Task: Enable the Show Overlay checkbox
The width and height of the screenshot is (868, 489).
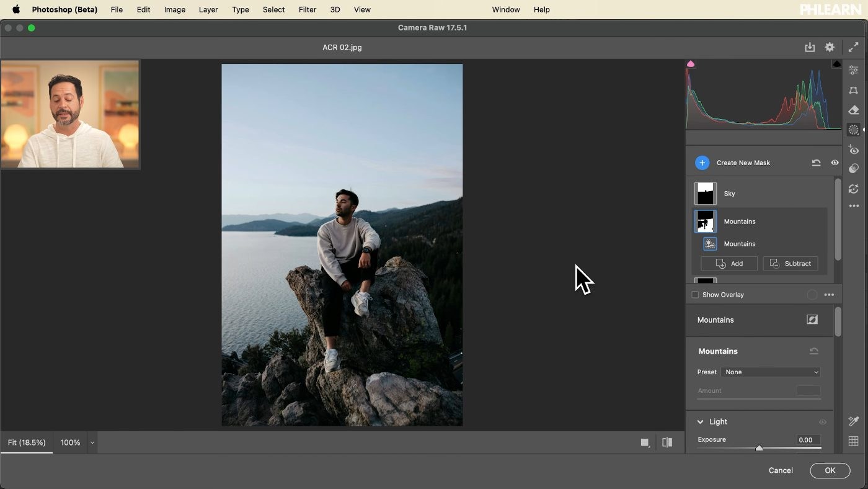Action: tap(695, 295)
